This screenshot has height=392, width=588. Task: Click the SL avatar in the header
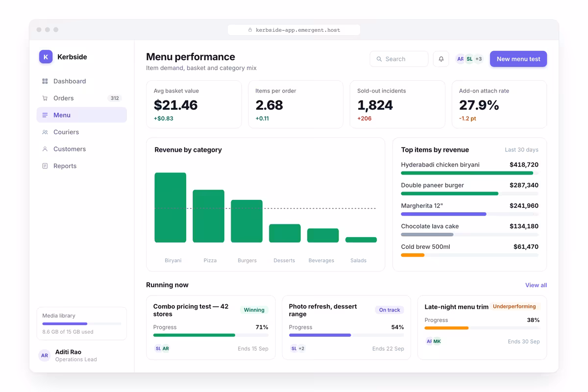(469, 59)
